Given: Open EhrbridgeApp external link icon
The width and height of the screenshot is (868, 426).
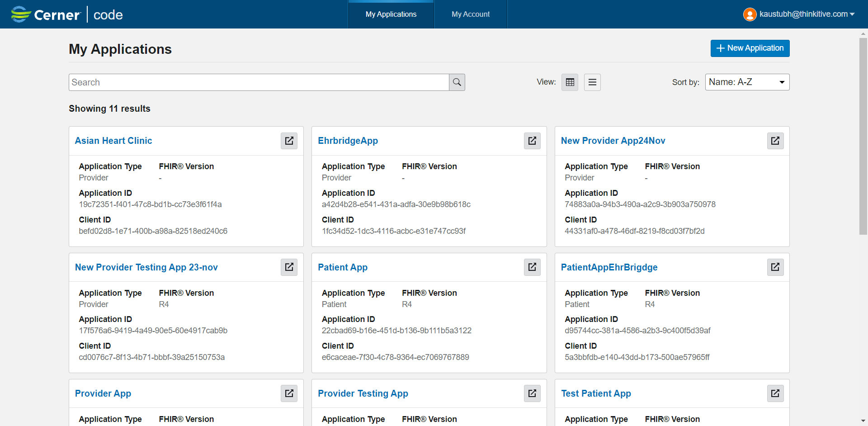Looking at the screenshot, I should [532, 141].
